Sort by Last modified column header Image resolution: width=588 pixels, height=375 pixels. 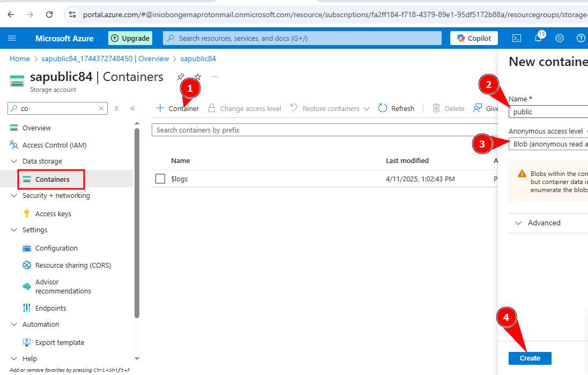tap(407, 160)
